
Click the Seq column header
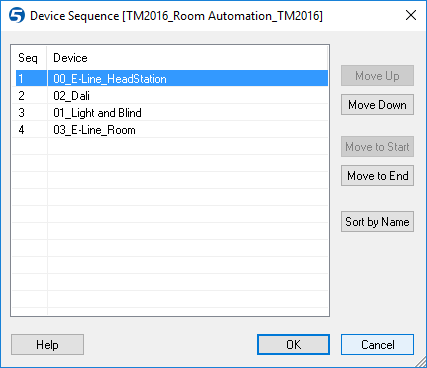point(29,58)
